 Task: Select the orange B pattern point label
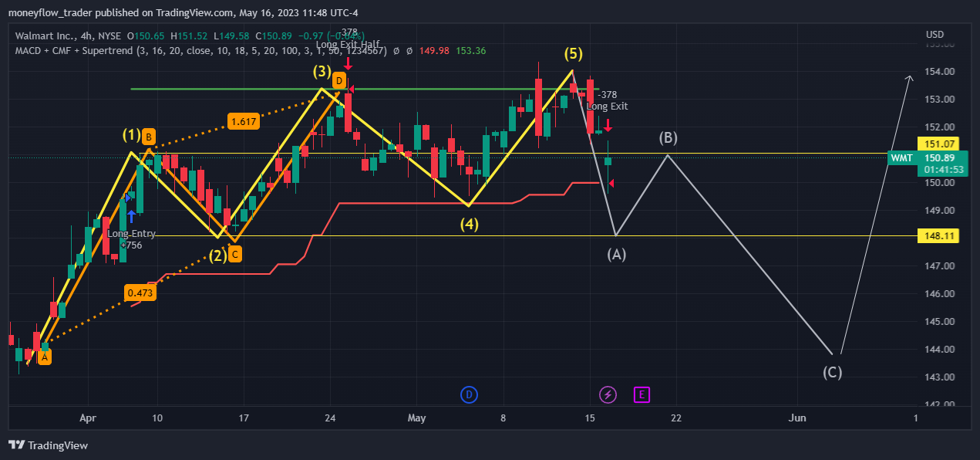[x=148, y=138]
